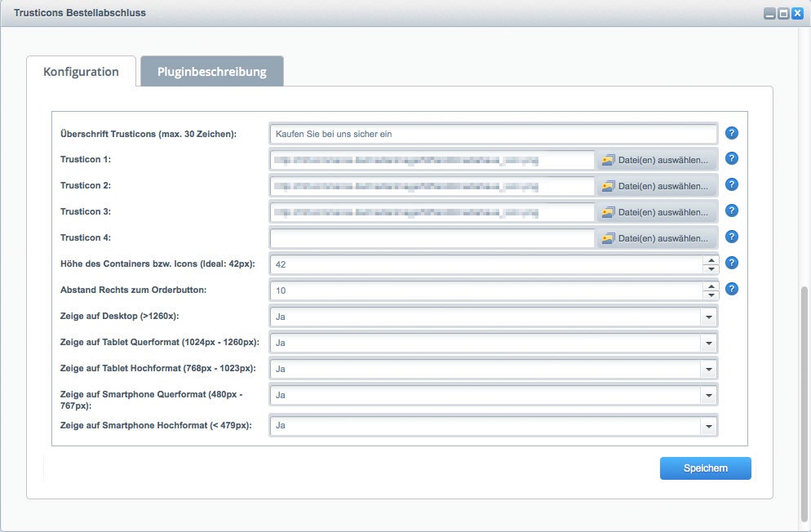Open help tooltip for Trusticon 1
The height and width of the screenshot is (532, 811).
(732, 158)
